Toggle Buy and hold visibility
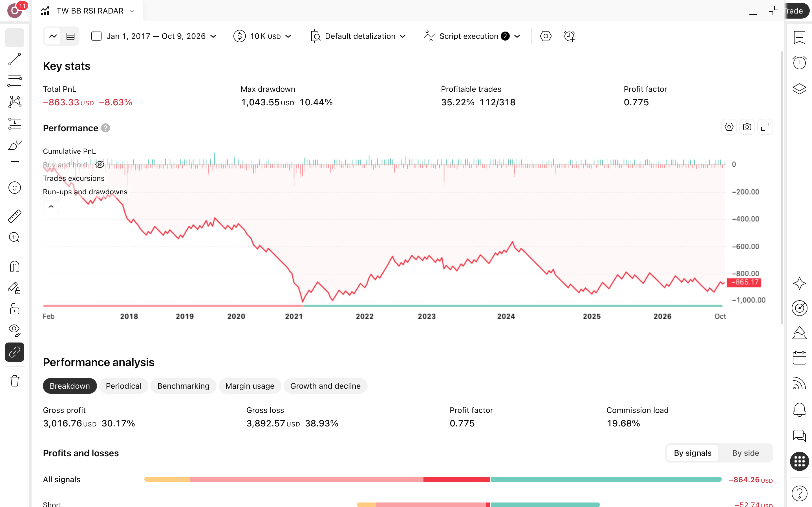Viewport: 812px width, 507px height. click(x=100, y=165)
